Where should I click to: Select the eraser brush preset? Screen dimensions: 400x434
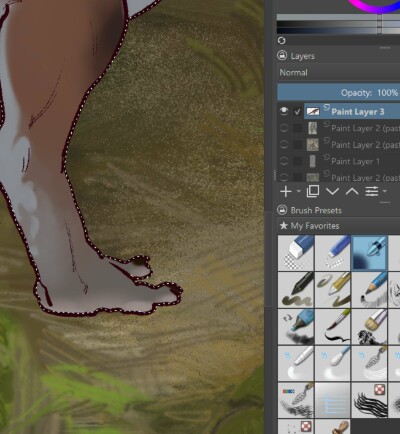coord(296,253)
